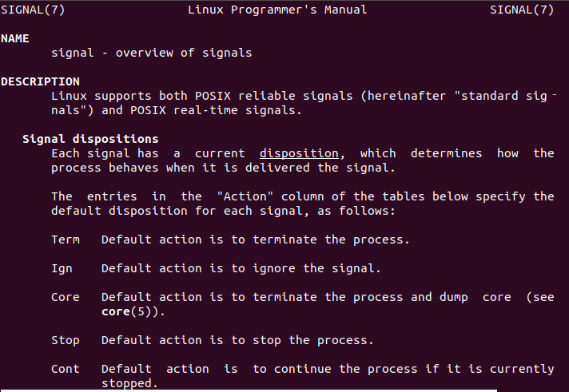
Task: Click the DESCRIPTION section heading
Action: (x=40, y=81)
